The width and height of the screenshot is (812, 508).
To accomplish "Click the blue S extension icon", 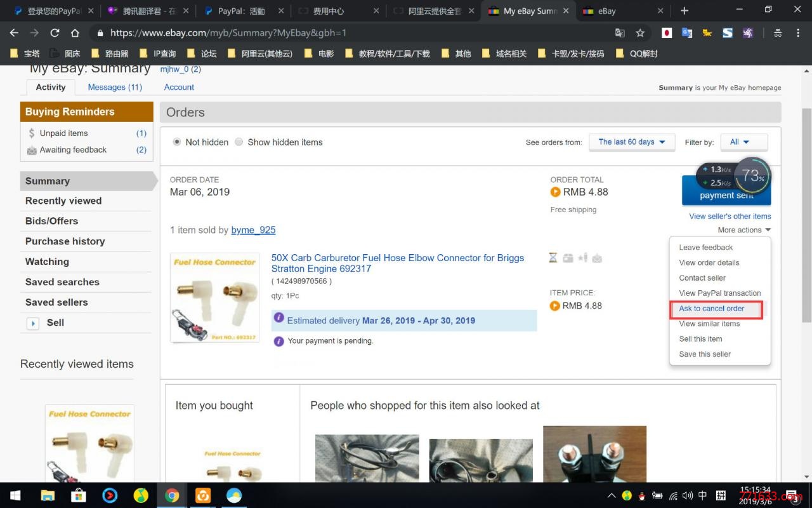I will pyautogui.click(x=728, y=33).
